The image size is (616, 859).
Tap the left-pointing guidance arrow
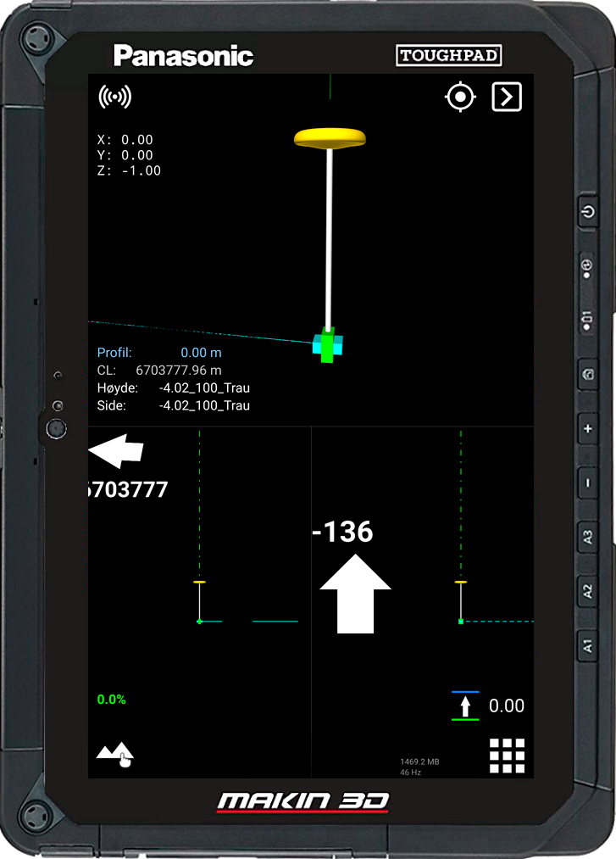point(117,451)
